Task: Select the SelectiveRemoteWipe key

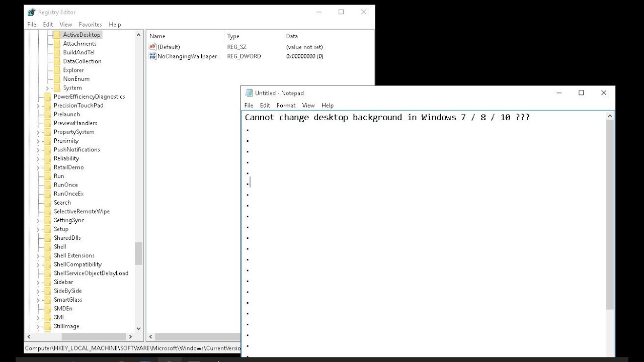Action: (x=82, y=212)
